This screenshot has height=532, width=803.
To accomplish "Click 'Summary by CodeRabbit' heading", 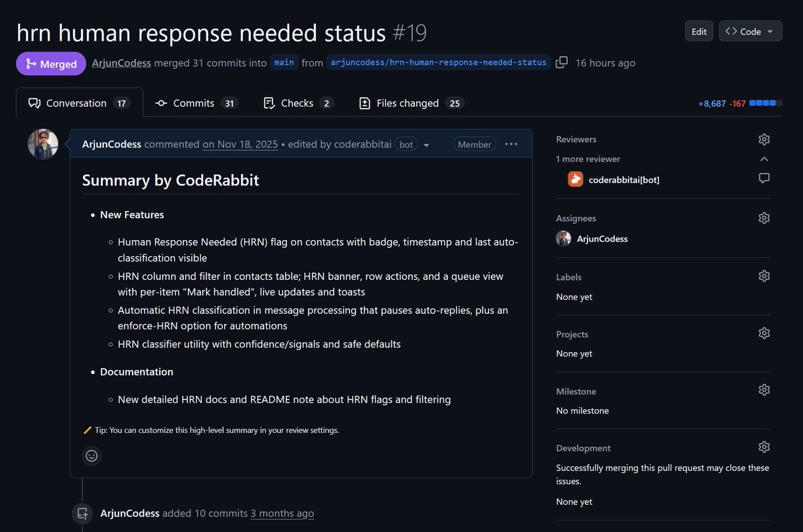I will pos(171,180).
